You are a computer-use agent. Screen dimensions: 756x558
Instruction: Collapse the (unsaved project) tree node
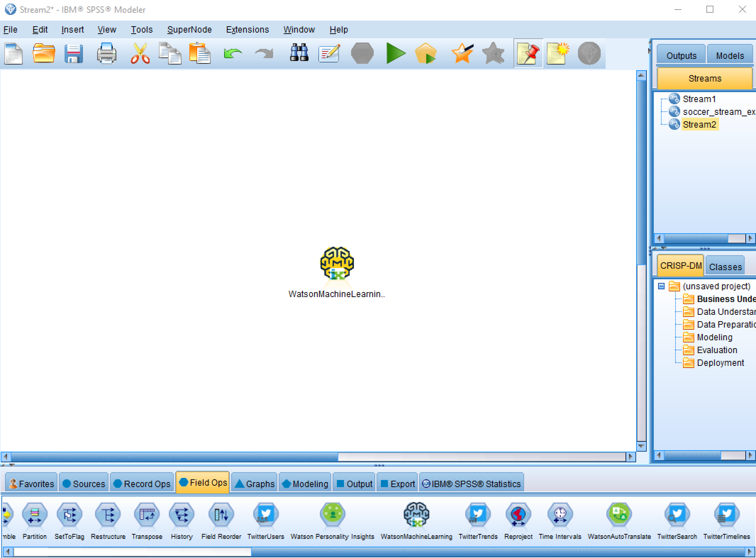pyautogui.click(x=661, y=286)
